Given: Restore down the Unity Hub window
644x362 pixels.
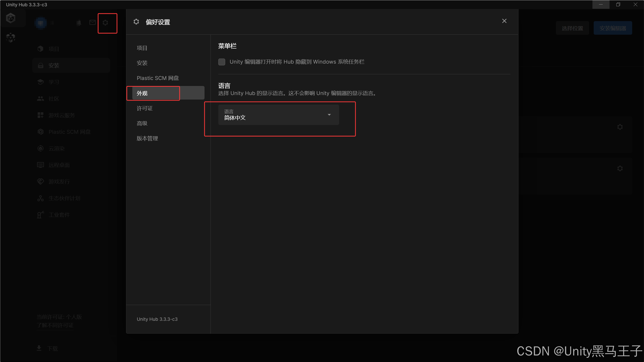Looking at the screenshot, I should (x=618, y=5).
